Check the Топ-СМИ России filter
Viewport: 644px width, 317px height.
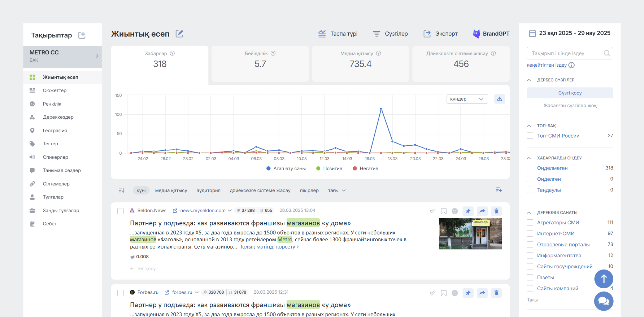pyautogui.click(x=530, y=136)
